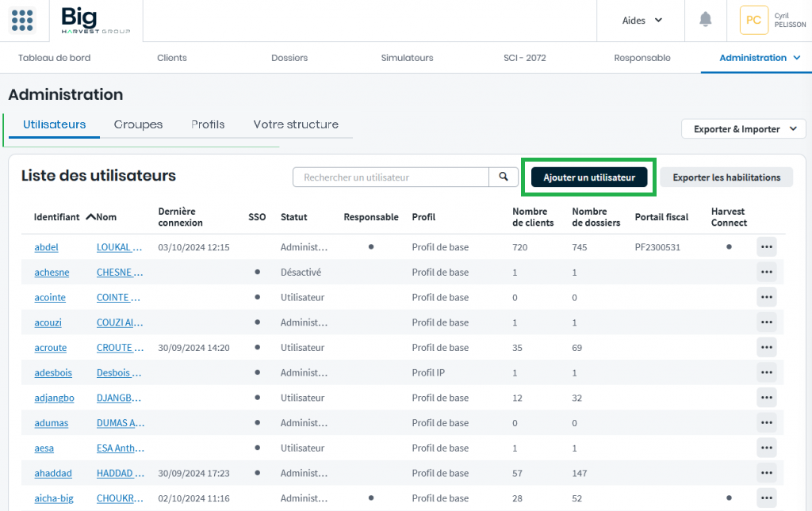Click Exporter les habilitations button
The width and height of the screenshot is (812, 511).
(726, 177)
